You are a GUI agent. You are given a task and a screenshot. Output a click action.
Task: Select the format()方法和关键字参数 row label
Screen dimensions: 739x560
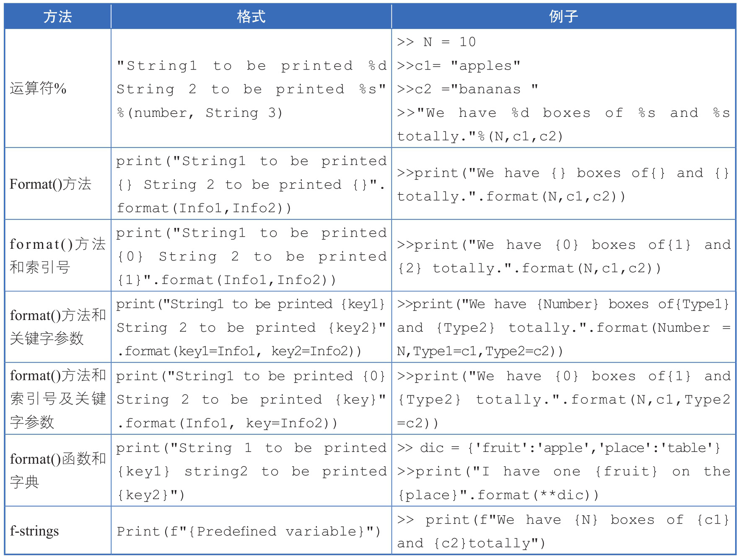(58, 327)
